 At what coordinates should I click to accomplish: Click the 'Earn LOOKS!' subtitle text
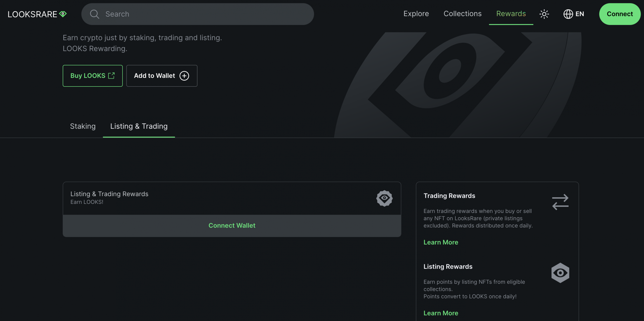point(87,202)
